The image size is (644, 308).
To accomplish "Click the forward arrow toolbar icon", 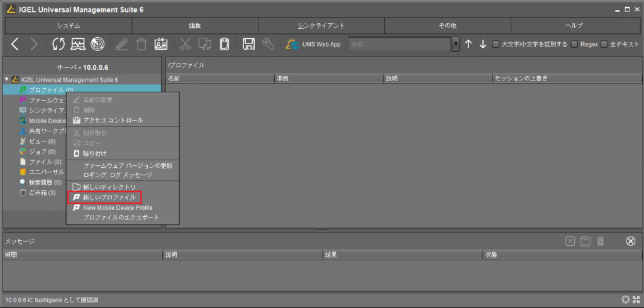I will coord(34,44).
